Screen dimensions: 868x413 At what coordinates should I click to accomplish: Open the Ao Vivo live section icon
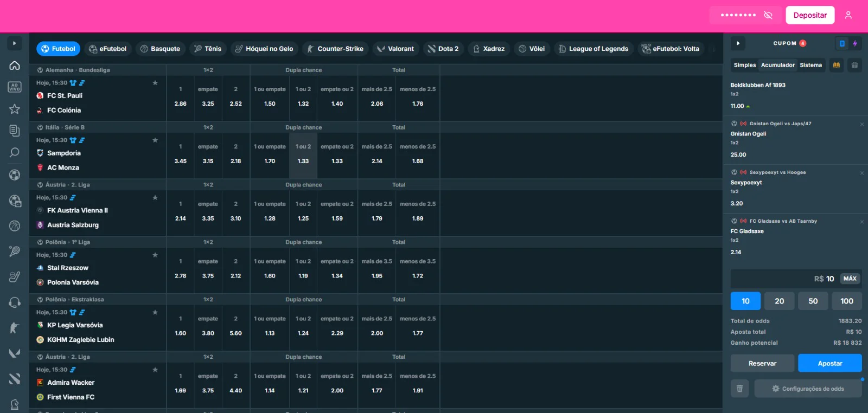point(15,87)
